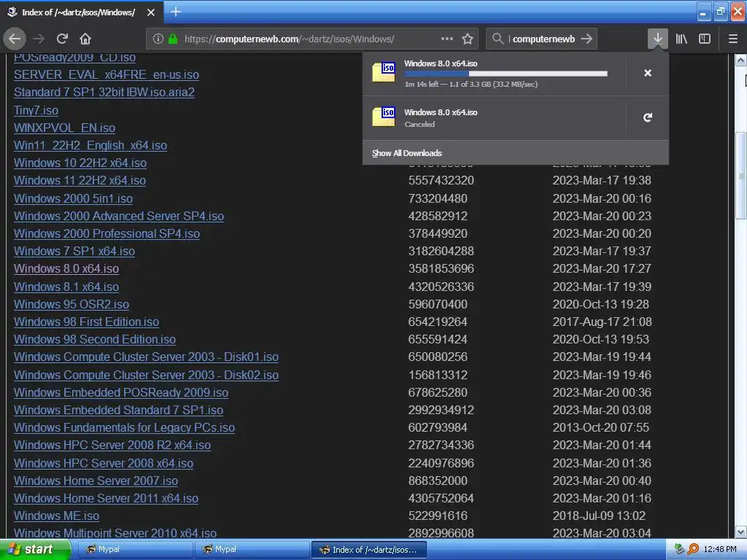Image resolution: width=747 pixels, height=560 pixels.
Task: Go back using the back arrow
Action: click(x=15, y=39)
